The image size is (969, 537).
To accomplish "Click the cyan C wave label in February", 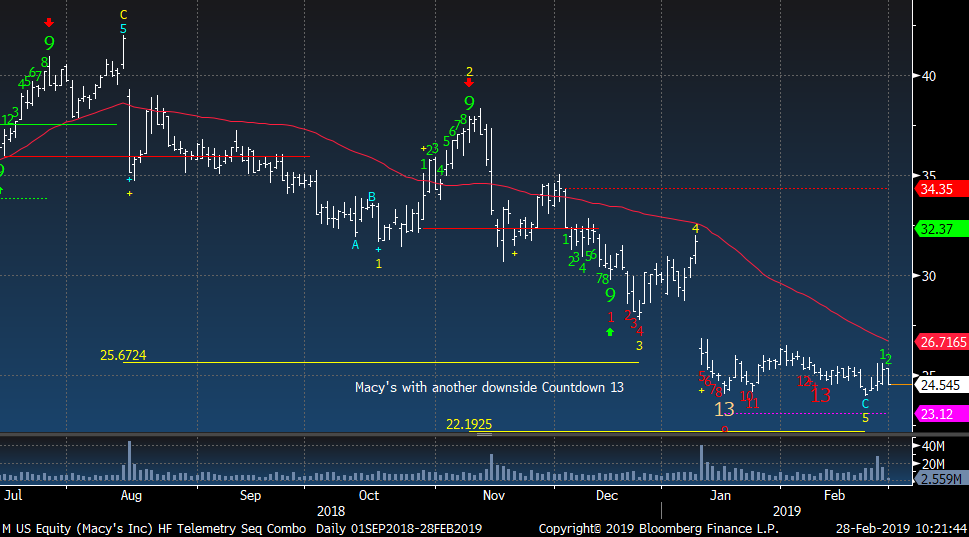I will (x=865, y=404).
